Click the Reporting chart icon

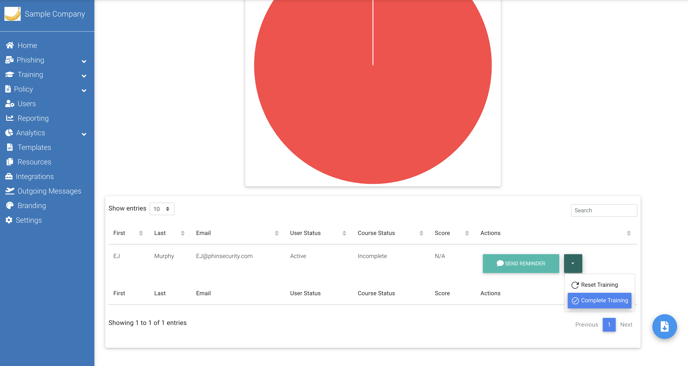[x=10, y=118]
